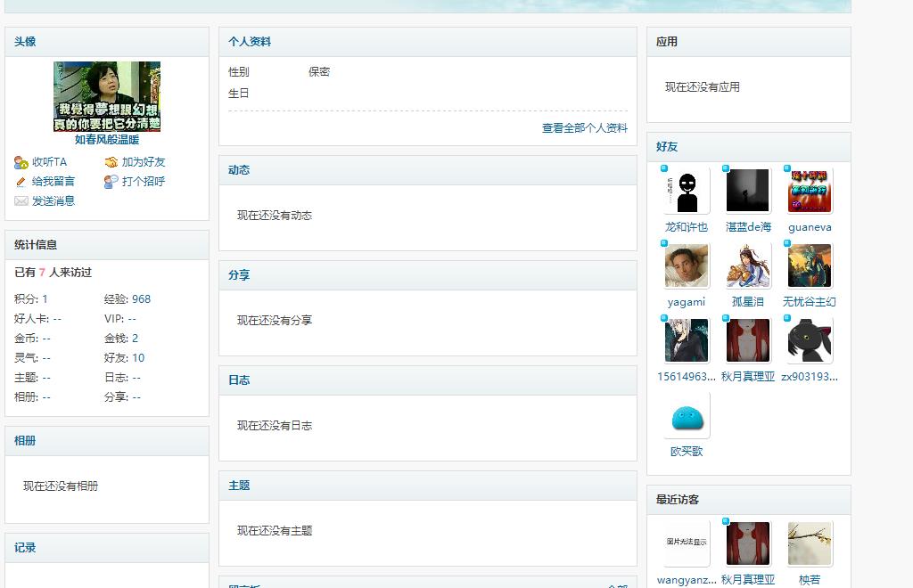Image resolution: width=913 pixels, height=588 pixels.
Task: Click 发送消息 link
Action: pos(53,201)
